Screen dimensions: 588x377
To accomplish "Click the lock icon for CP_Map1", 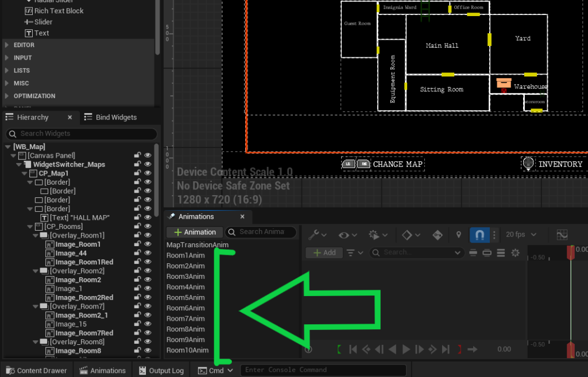I will (138, 173).
